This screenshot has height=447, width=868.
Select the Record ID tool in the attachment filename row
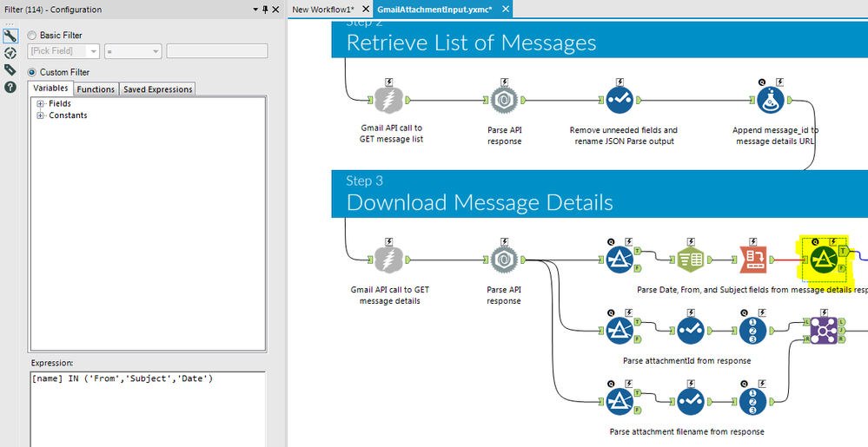tap(752, 401)
